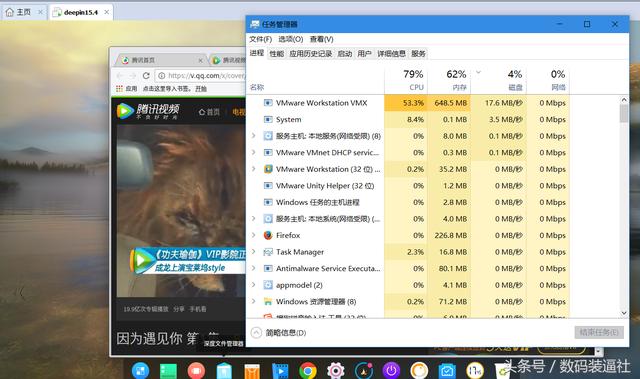Click the blue screenshot icon in the dock

pyautogui.click(x=447, y=371)
